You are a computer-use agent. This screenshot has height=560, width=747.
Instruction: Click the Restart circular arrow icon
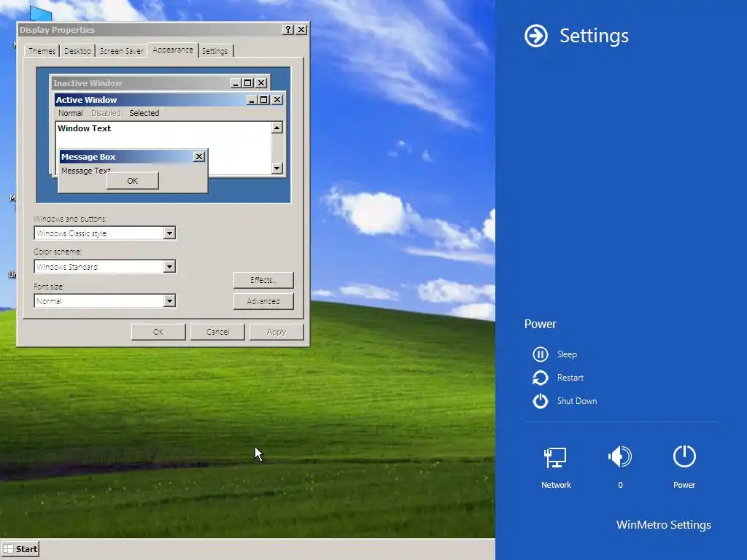pyautogui.click(x=541, y=378)
